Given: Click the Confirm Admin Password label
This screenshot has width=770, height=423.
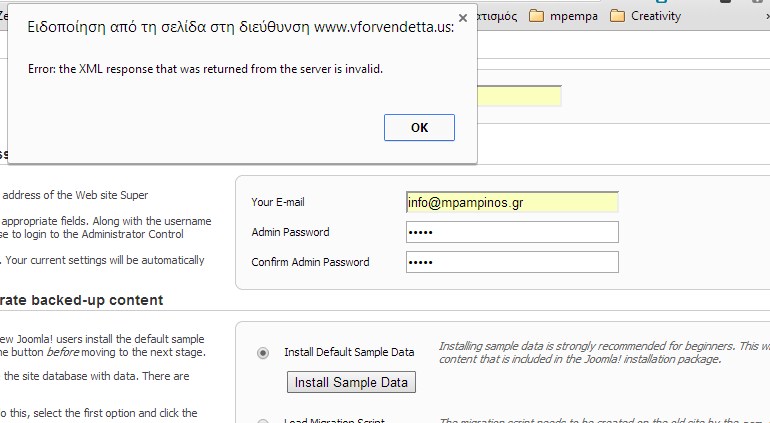Looking at the screenshot, I should point(310,262).
